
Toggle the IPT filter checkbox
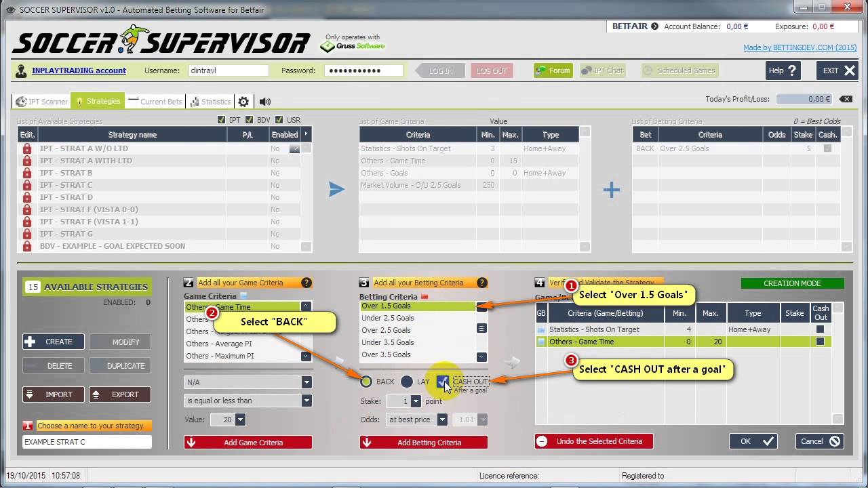221,120
